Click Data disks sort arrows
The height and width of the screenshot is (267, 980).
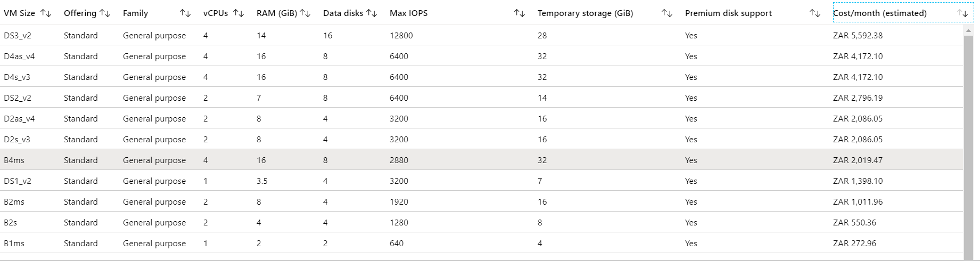pyautogui.click(x=372, y=13)
